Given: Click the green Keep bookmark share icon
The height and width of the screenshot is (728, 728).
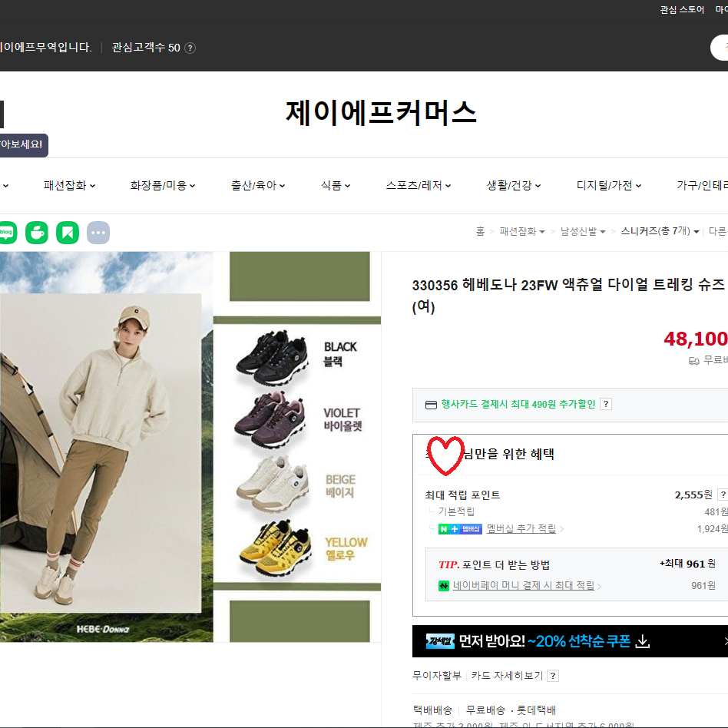Looking at the screenshot, I should coord(68,233).
